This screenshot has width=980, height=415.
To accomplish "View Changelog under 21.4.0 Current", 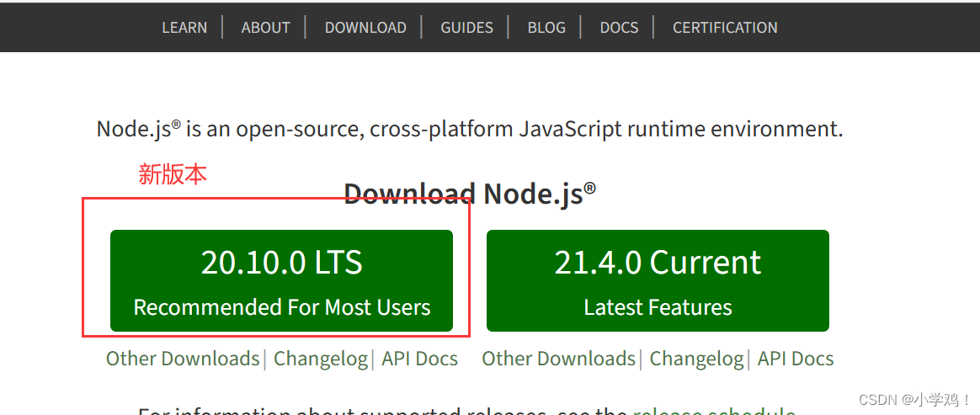I will click(x=697, y=359).
